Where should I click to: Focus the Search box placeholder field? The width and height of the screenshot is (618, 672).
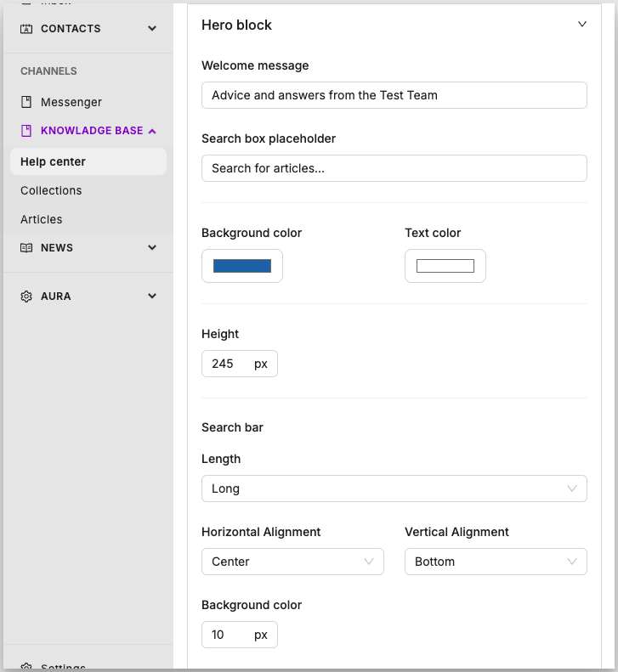tap(394, 168)
